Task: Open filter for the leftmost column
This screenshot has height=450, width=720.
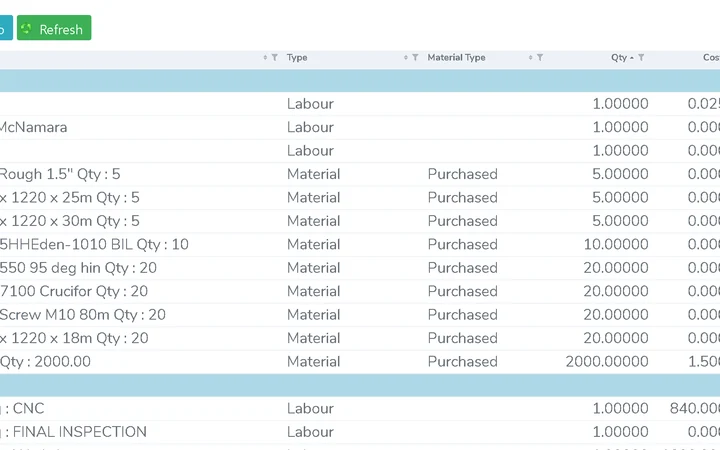Action: coord(275,57)
